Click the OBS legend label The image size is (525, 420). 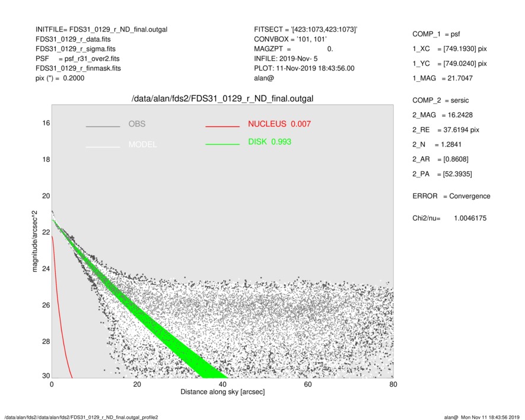click(x=137, y=124)
